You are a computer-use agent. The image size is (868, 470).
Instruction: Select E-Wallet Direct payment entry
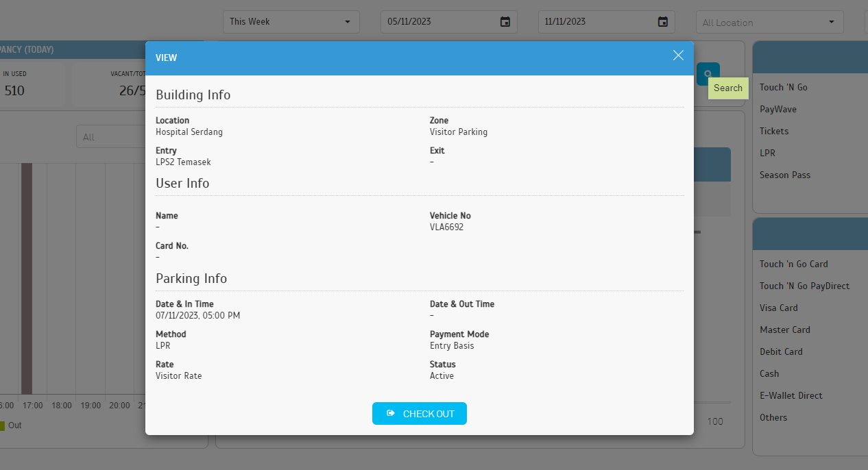coord(791,395)
